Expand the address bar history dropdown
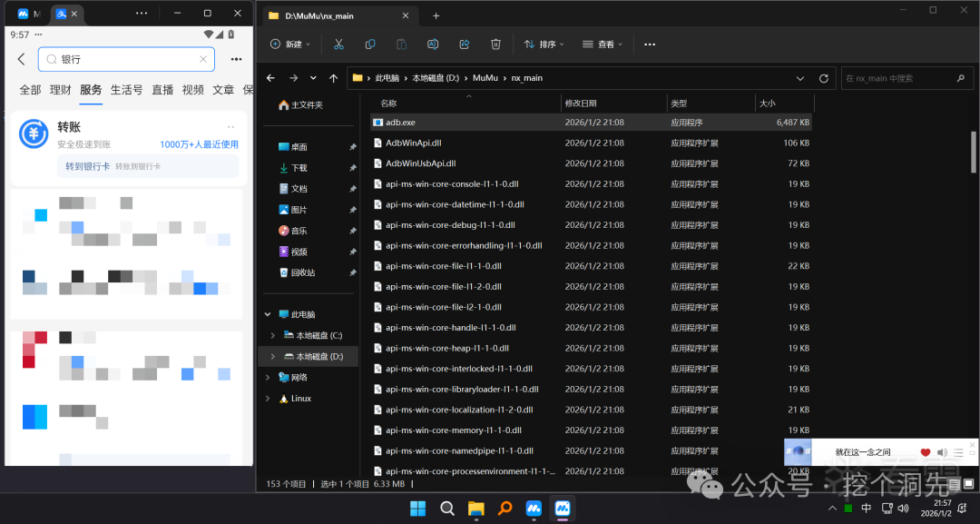Image resolution: width=980 pixels, height=524 pixels. [x=800, y=78]
